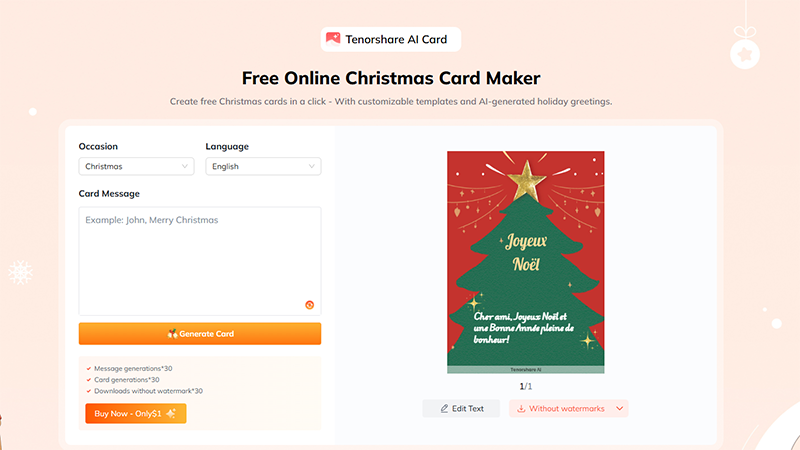Click the Generate Card button
The width and height of the screenshot is (800, 450).
tap(200, 334)
